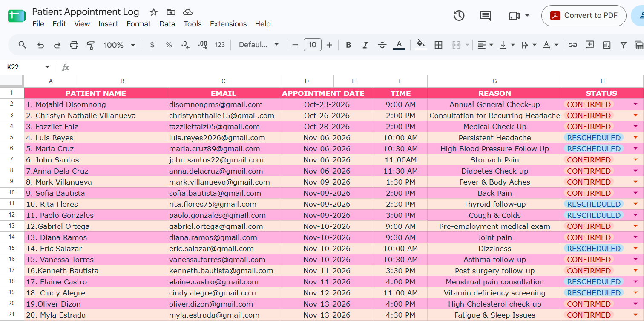Screen dimensions: 644x321
Task: Open the font family dropdown
Action: point(259,45)
